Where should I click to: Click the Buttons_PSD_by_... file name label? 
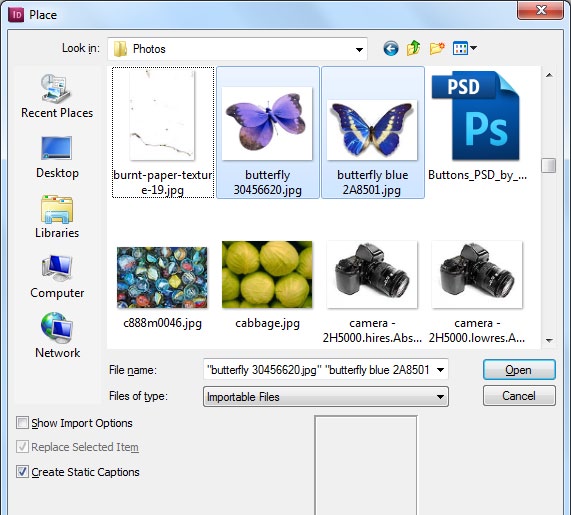tap(477, 175)
